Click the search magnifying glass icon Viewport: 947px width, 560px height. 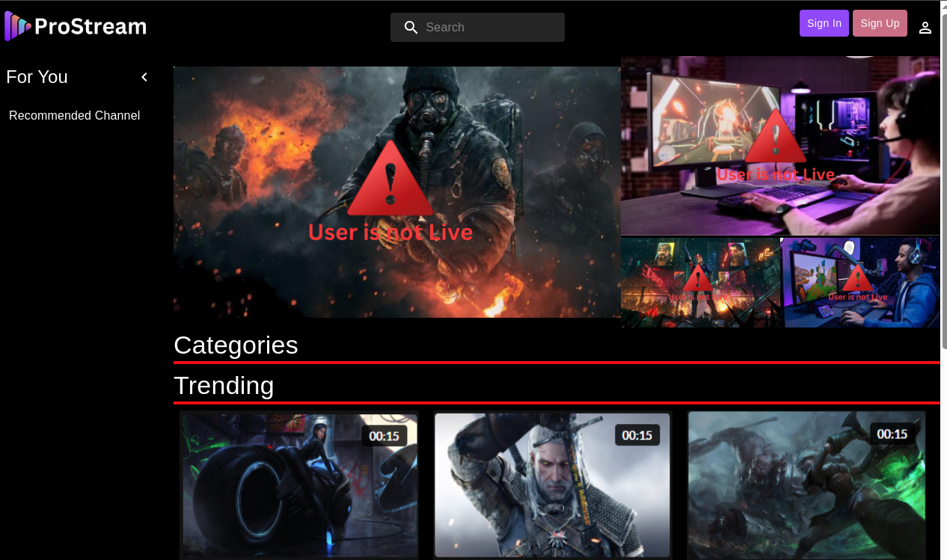411,27
